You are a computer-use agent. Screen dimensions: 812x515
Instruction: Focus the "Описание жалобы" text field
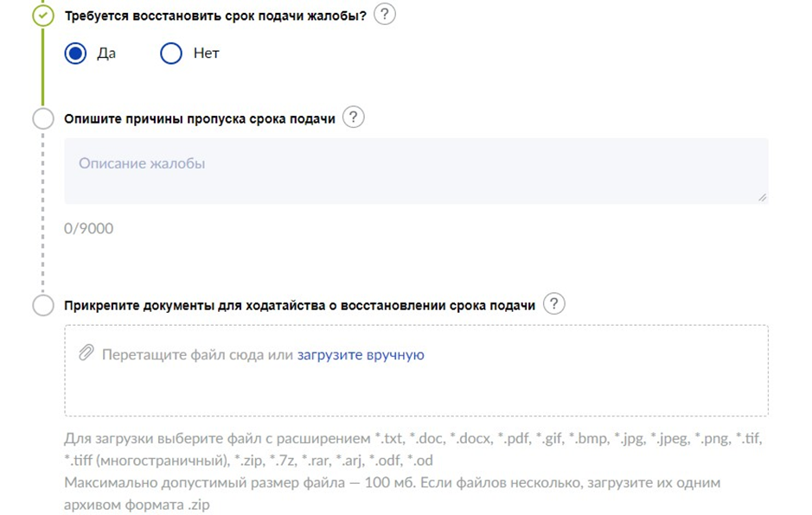pyautogui.click(x=415, y=171)
